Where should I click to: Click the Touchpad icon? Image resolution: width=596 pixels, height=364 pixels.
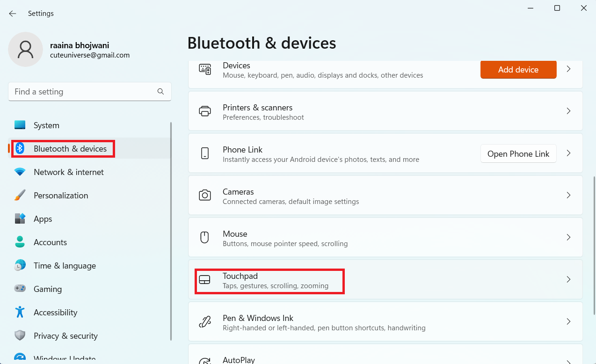point(204,280)
